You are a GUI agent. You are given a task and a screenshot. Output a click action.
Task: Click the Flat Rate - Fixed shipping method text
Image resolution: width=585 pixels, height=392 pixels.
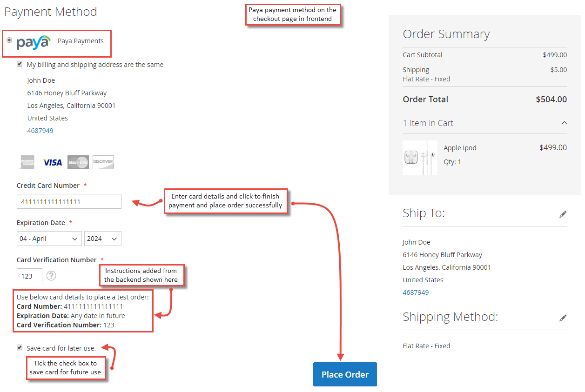click(426, 346)
